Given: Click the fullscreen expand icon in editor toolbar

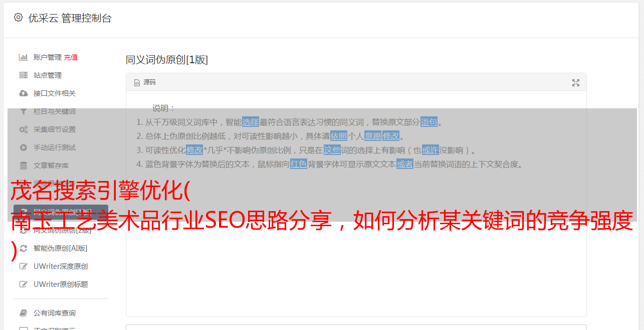Looking at the screenshot, I should (576, 83).
